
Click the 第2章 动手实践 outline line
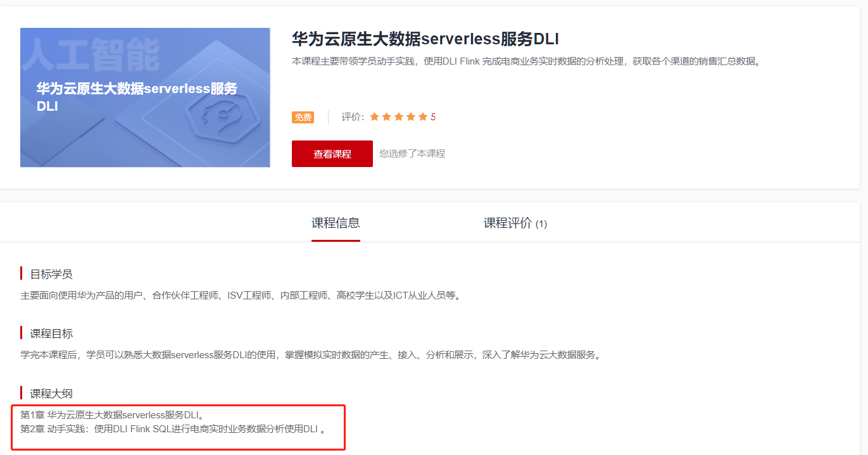point(173,429)
